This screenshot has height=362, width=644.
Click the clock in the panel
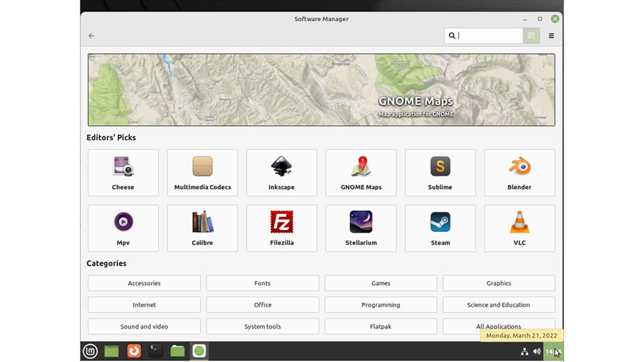tap(553, 352)
